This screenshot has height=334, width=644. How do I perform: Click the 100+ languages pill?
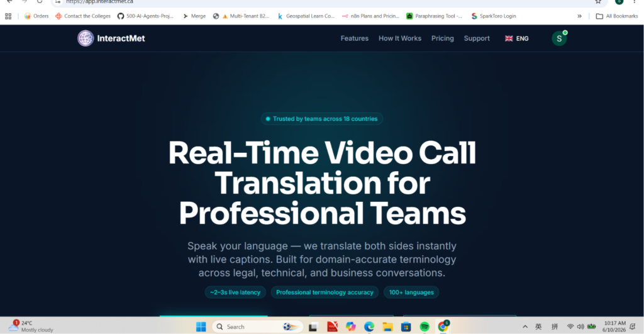pyautogui.click(x=411, y=292)
